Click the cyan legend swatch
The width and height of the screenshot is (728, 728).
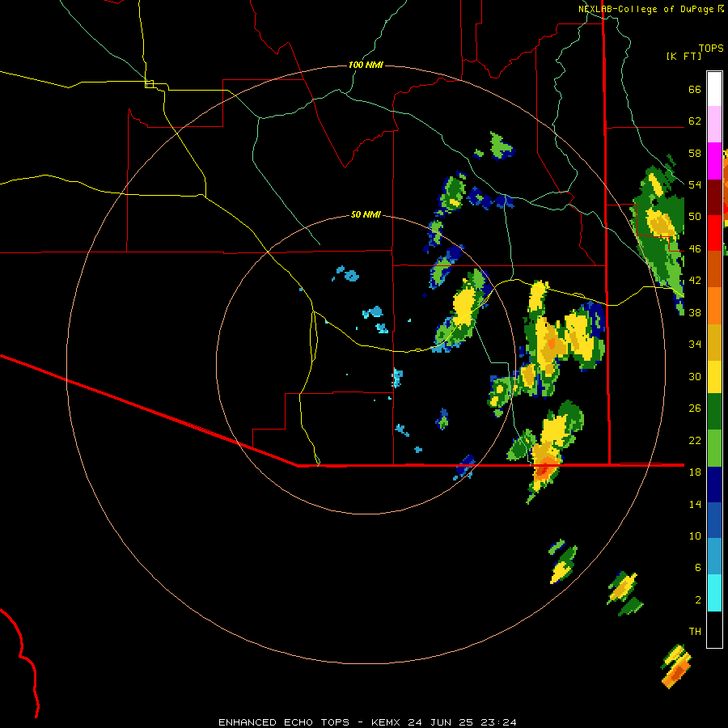714,593
